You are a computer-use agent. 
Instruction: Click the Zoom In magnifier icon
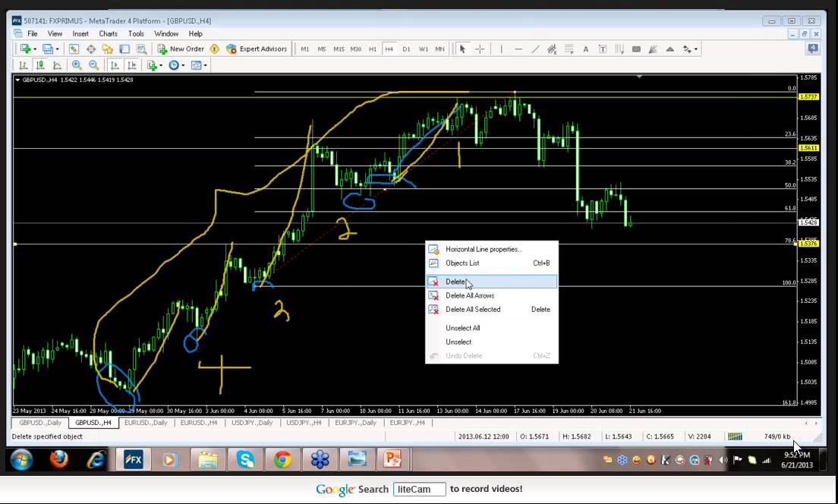click(x=77, y=65)
